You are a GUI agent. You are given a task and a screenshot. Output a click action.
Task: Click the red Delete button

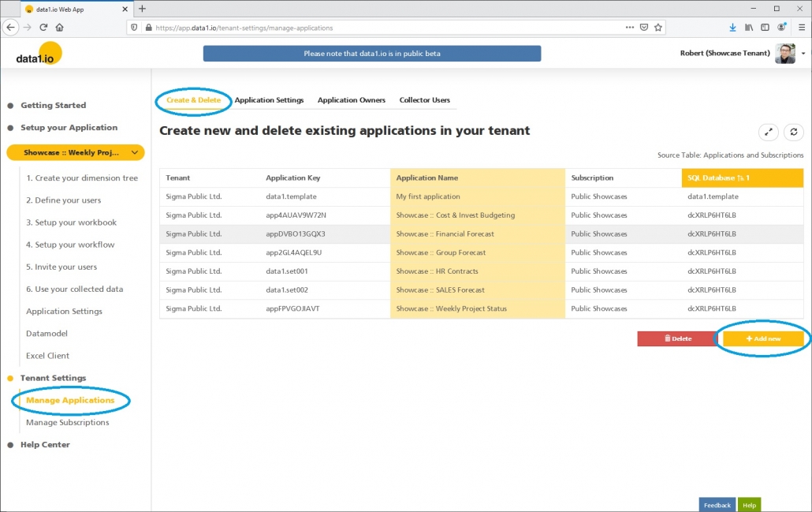click(x=678, y=338)
